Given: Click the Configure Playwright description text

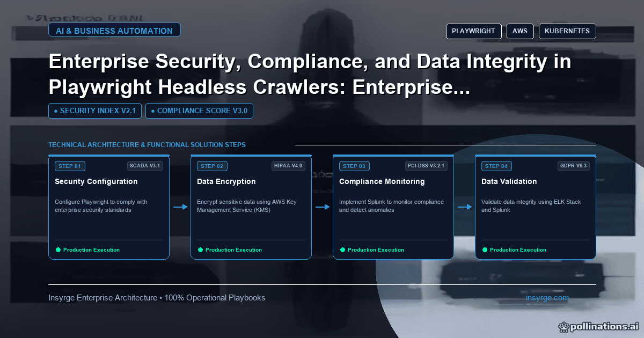Looking at the screenshot, I should 101,206.
